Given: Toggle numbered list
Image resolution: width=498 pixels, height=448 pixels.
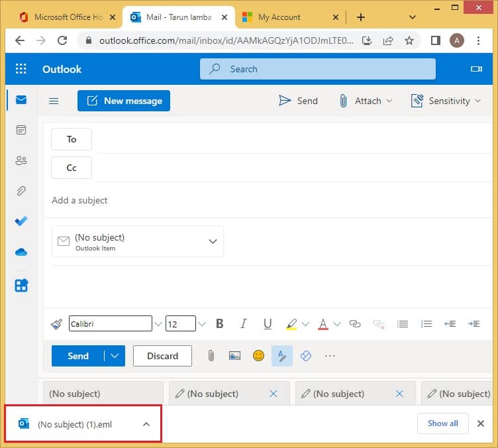Looking at the screenshot, I should (x=426, y=324).
